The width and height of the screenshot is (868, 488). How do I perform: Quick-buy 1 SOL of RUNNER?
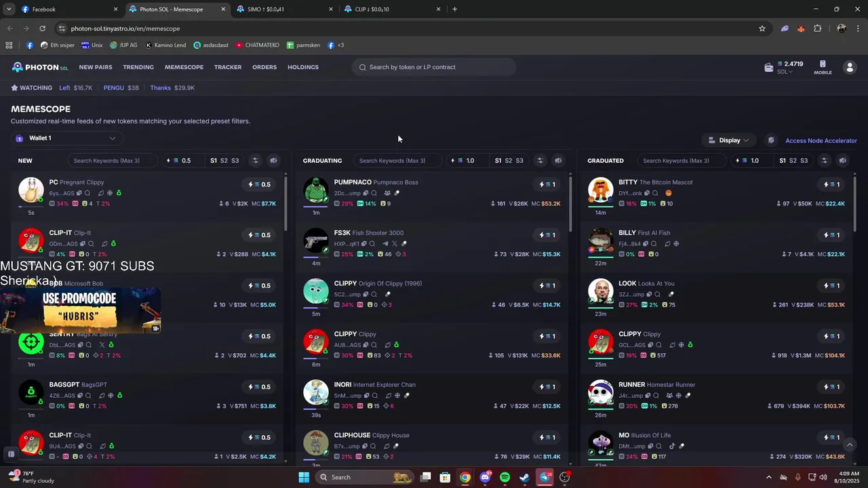tap(832, 387)
